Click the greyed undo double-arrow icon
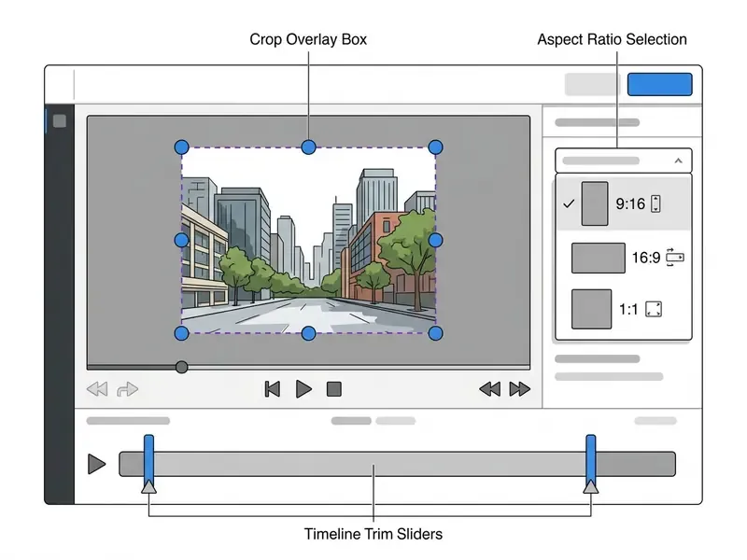This screenshot has height=560, width=747. 98,389
